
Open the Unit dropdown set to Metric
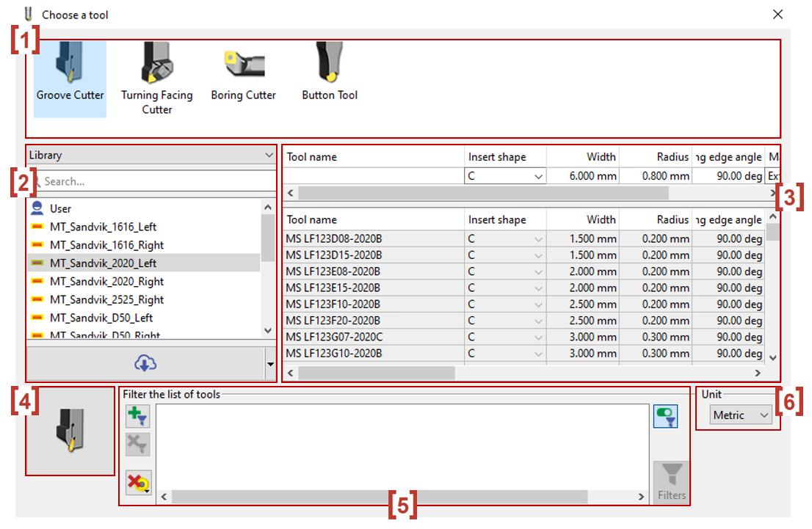tap(739, 415)
